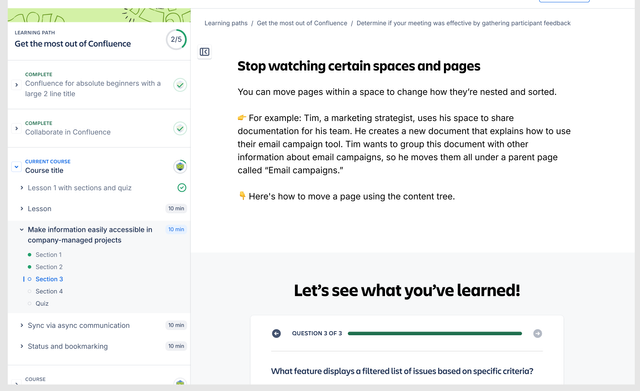
Task: Go to next quiz question arrow
Action: (538, 333)
